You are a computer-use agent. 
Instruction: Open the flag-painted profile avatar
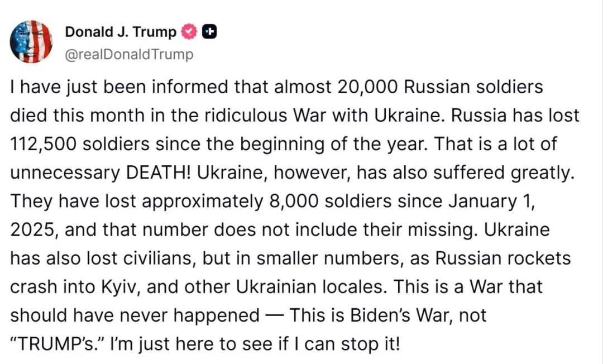click(31, 41)
